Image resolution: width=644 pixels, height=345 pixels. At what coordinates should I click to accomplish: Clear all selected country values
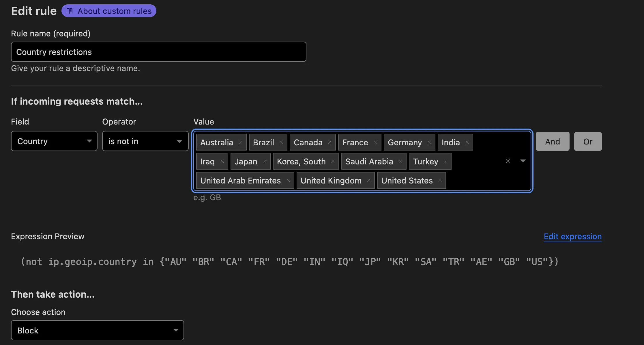point(508,161)
